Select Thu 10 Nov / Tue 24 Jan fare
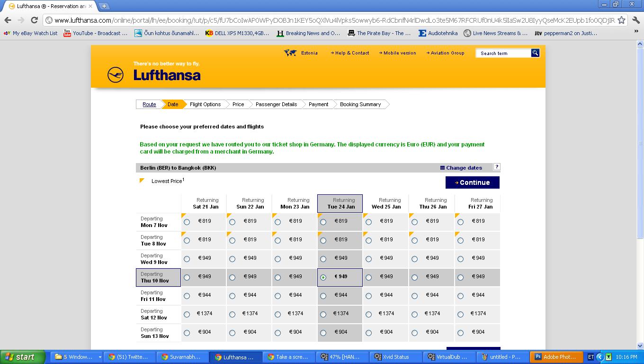The width and height of the screenshot is (644, 364). (x=323, y=277)
